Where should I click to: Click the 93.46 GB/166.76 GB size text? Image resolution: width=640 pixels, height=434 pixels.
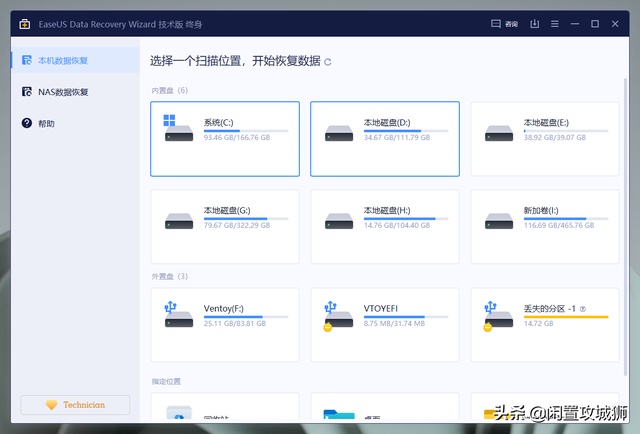tap(237, 138)
